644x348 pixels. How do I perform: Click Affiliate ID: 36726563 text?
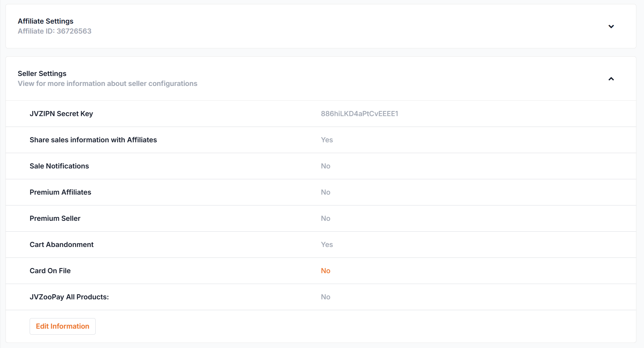pos(55,31)
